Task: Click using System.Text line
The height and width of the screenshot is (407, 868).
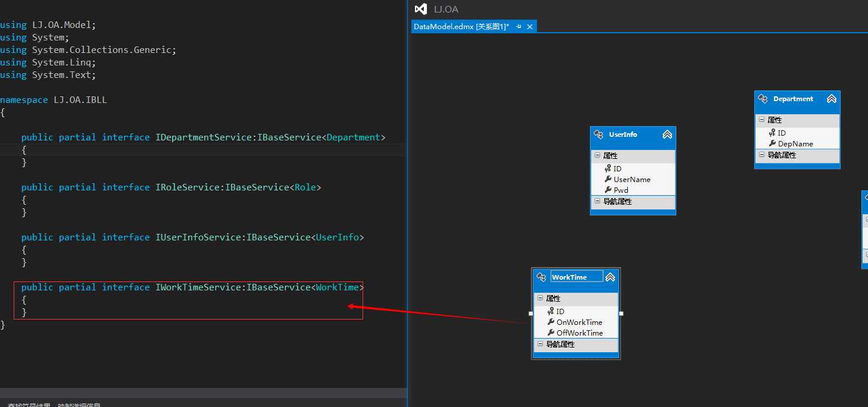Action: coord(48,75)
